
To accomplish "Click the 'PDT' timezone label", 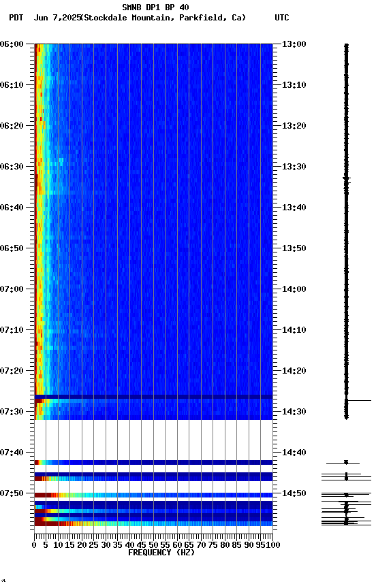I will 16,18.
